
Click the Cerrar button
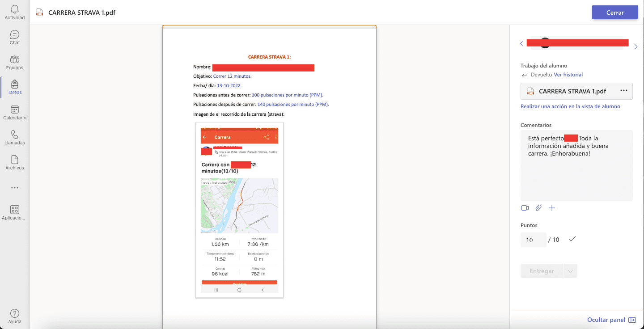tap(614, 13)
